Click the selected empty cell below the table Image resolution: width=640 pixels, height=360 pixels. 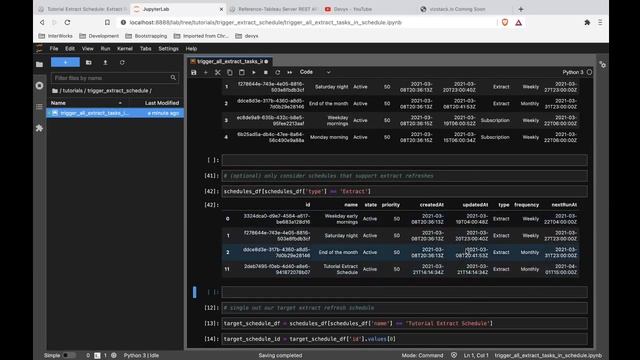point(404,292)
